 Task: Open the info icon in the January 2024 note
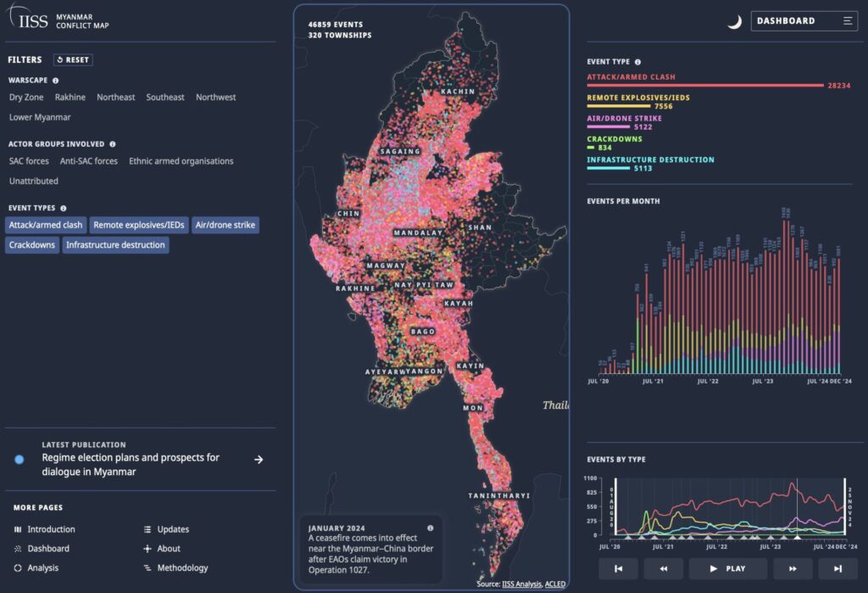click(430, 528)
